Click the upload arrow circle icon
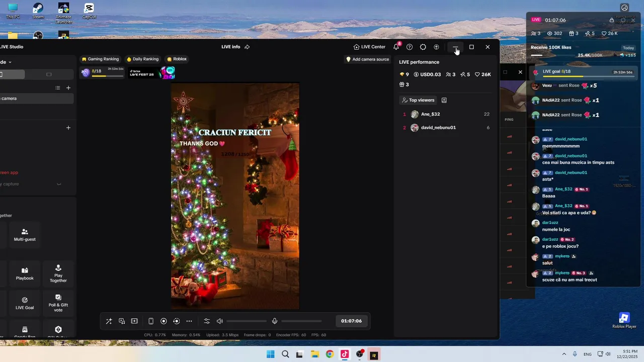This screenshot has height=362, width=644. 436,47
